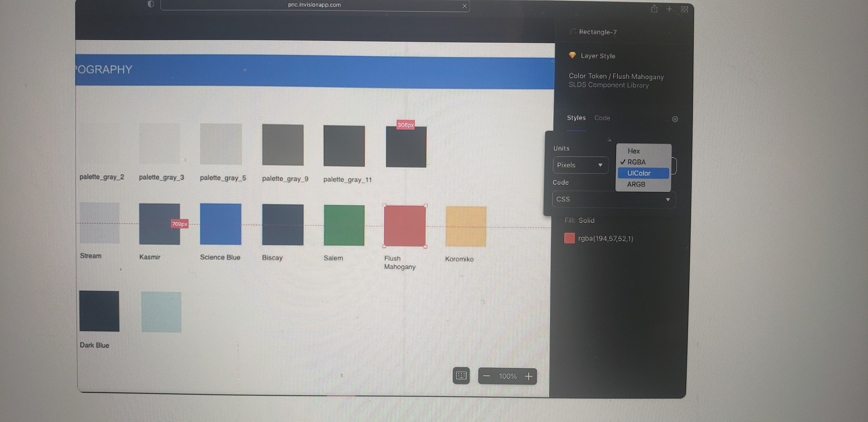Click the rgba(194,57,52,1) color value text
Viewport: 868px width, 422px height.
click(606, 239)
